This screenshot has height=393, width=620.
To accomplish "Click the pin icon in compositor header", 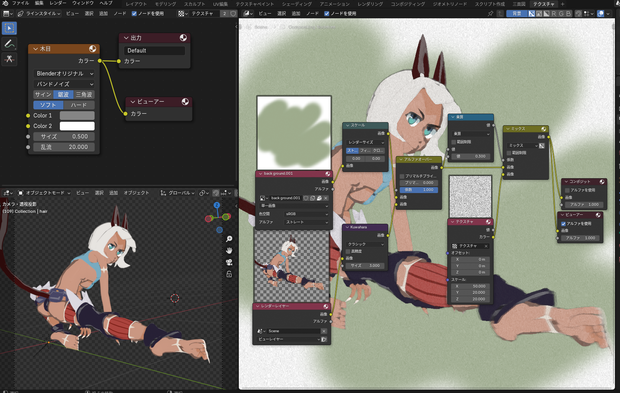I will tap(490, 13).
